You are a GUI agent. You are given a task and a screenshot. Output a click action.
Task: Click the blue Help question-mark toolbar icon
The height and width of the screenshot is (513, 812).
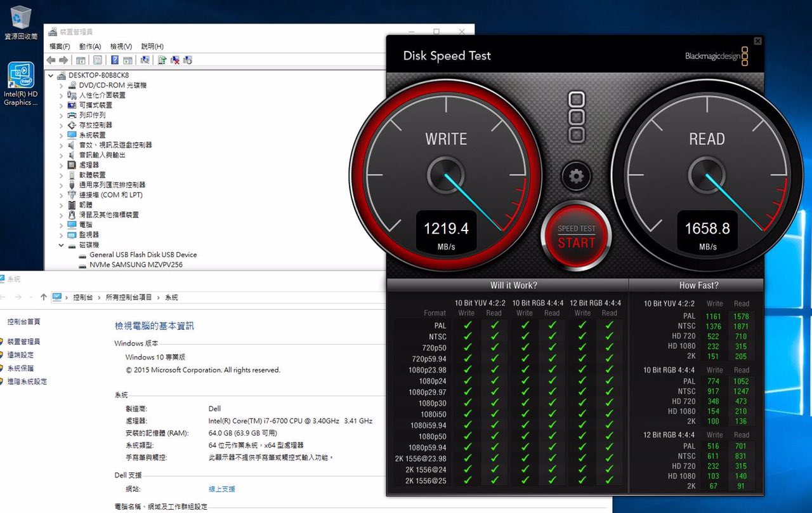(115, 60)
